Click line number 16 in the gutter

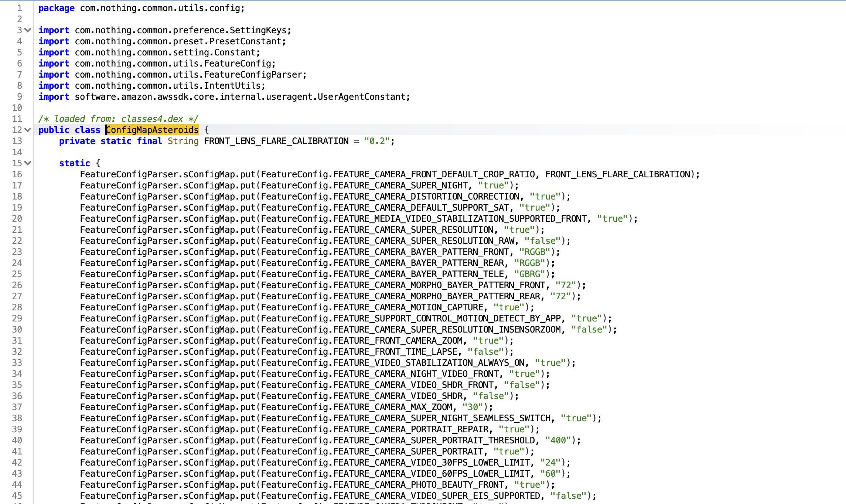click(x=17, y=174)
